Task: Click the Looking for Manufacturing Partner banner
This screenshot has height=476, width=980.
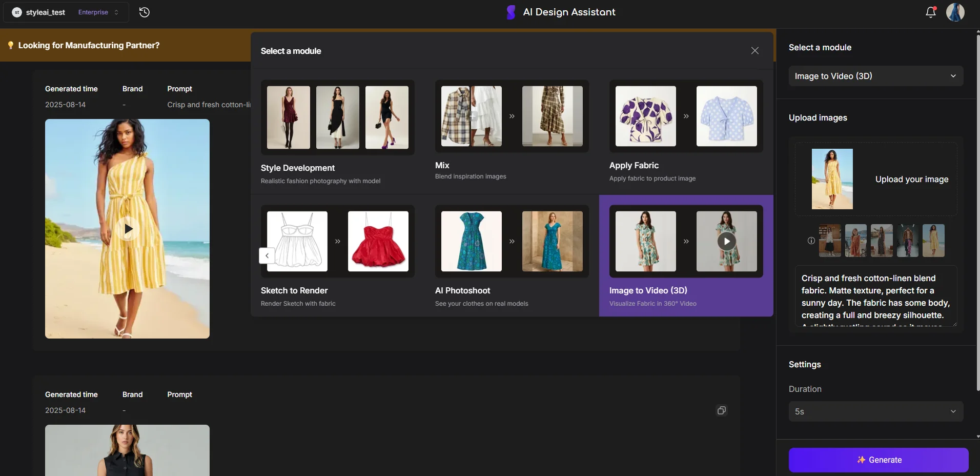Action: pyautogui.click(x=89, y=46)
